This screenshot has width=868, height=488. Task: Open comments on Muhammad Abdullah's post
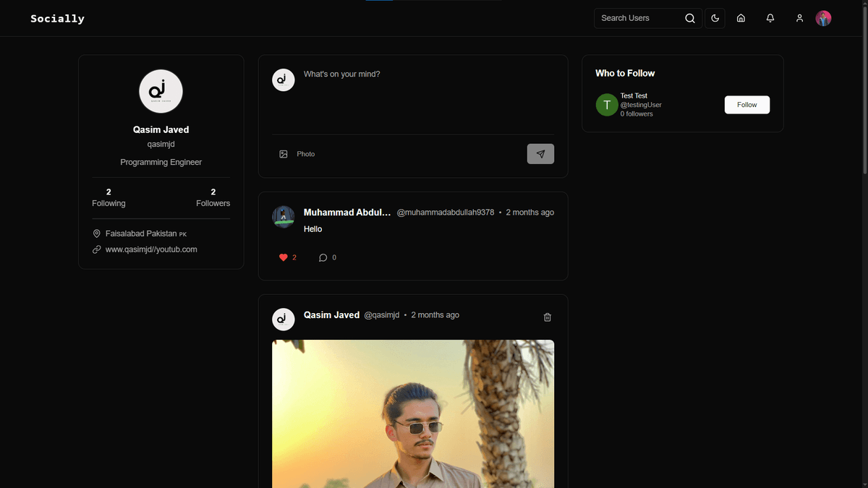click(x=323, y=257)
